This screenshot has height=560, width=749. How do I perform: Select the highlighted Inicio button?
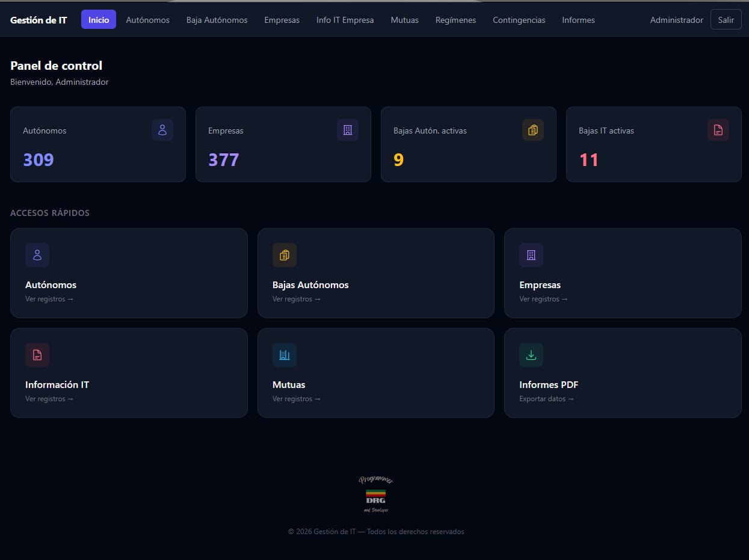tap(99, 20)
